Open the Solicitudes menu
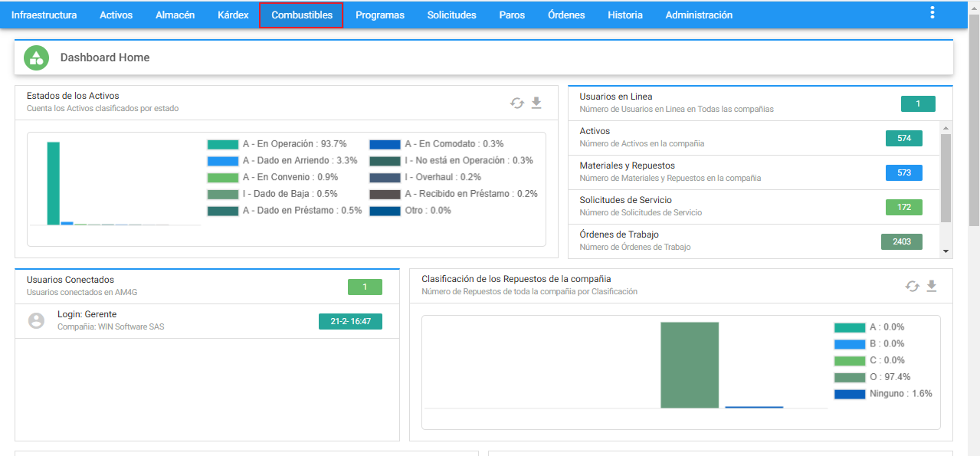The height and width of the screenshot is (456, 980). [451, 15]
